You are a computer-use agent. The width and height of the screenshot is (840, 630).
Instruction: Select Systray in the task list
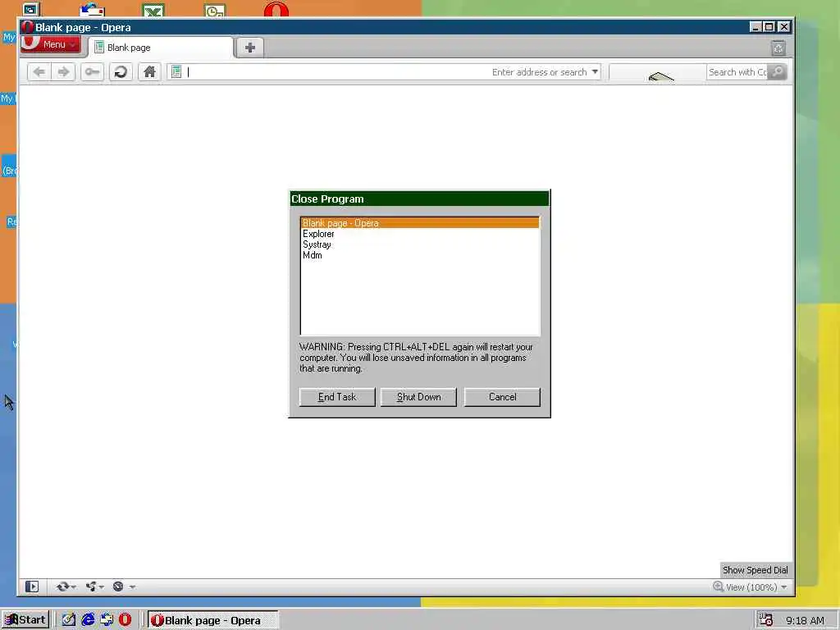coord(420,244)
